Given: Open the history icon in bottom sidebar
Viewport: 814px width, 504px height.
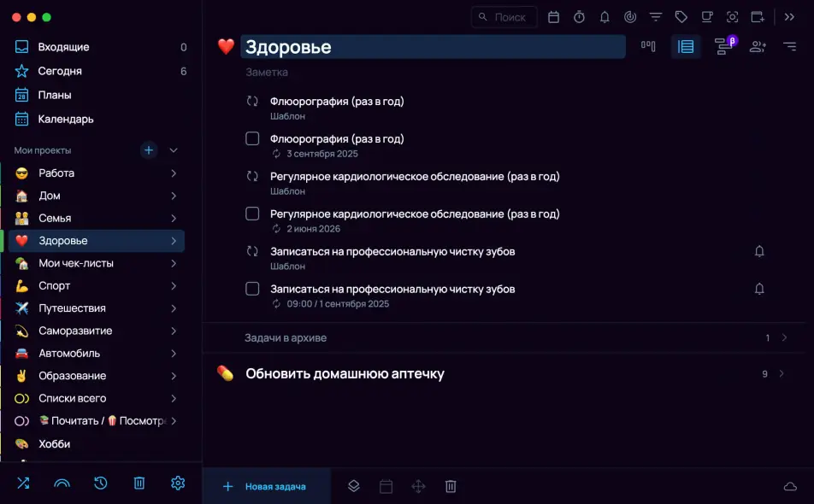Looking at the screenshot, I should coord(101,483).
